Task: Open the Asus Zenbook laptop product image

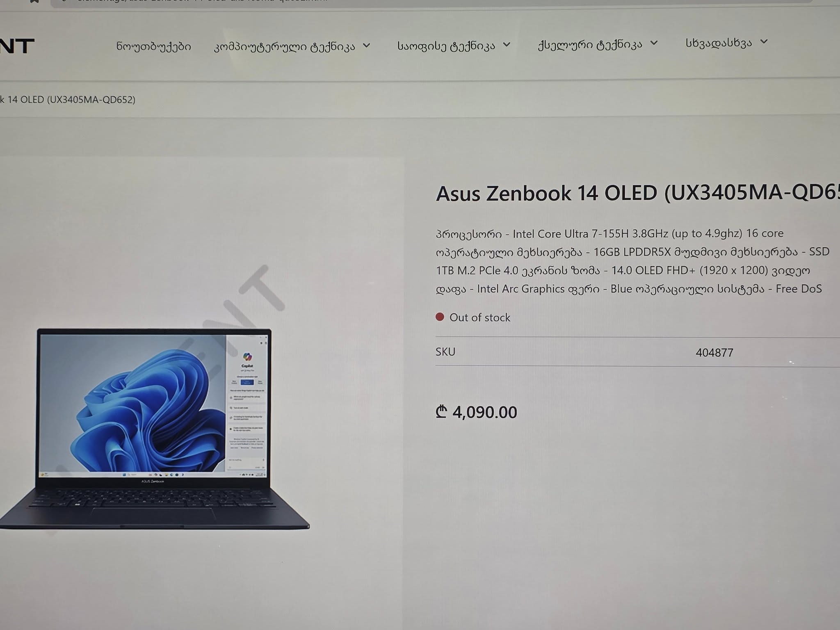Action: tap(154, 429)
